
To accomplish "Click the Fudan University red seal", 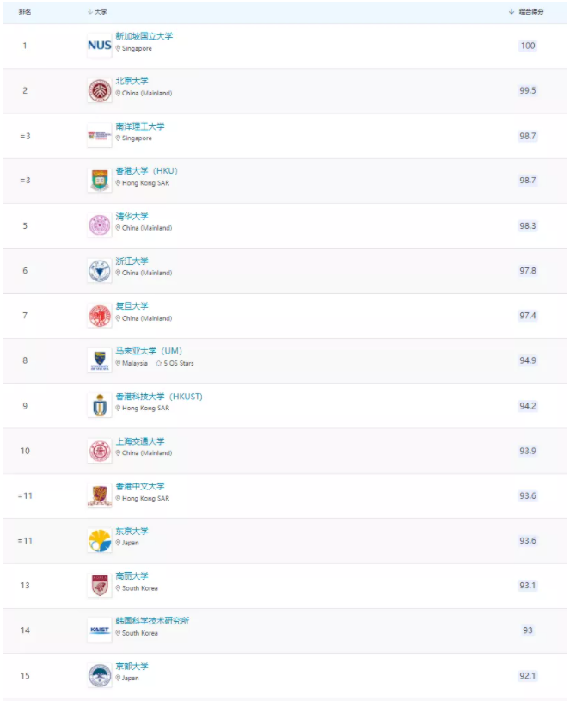I will [99, 316].
